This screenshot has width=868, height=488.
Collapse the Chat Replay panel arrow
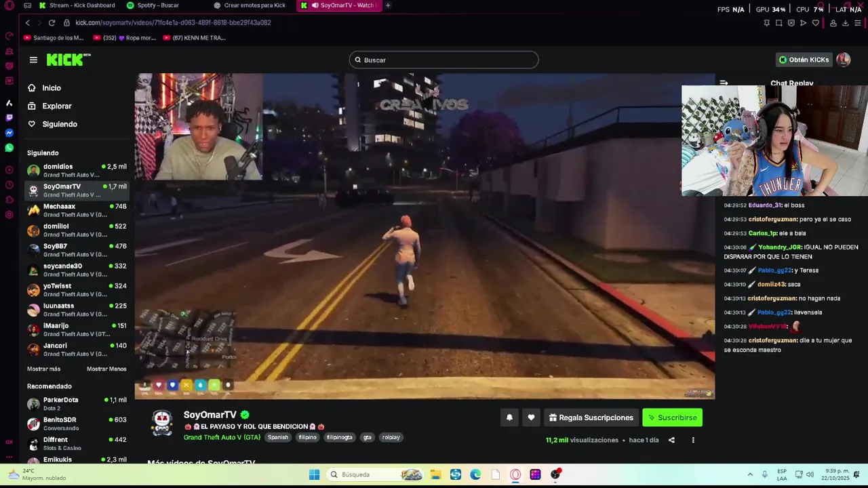coord(724,83)
